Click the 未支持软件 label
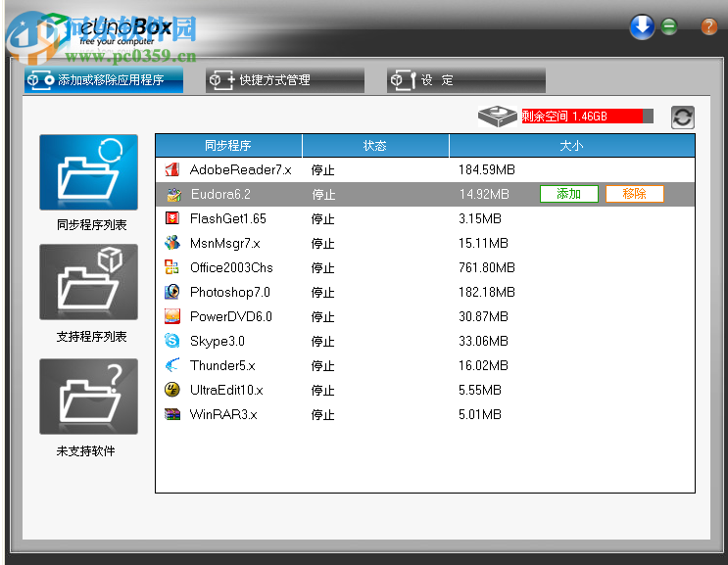The image size is (728, 565). 85,450
